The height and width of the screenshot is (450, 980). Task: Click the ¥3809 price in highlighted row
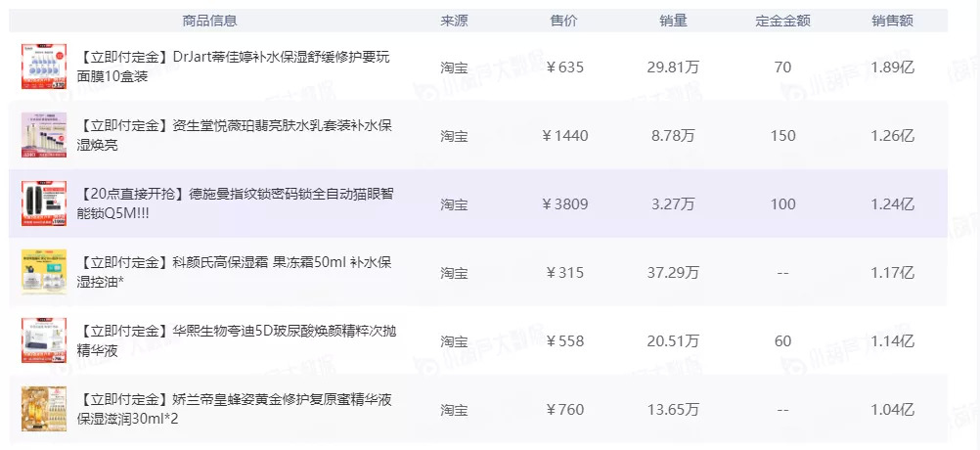pos(565,204)
